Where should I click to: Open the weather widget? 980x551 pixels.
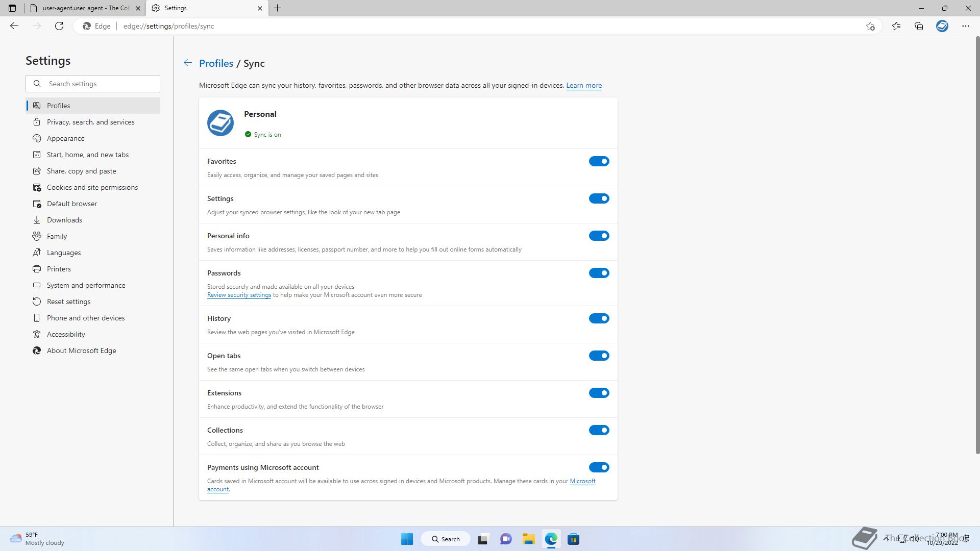(37, 539)
